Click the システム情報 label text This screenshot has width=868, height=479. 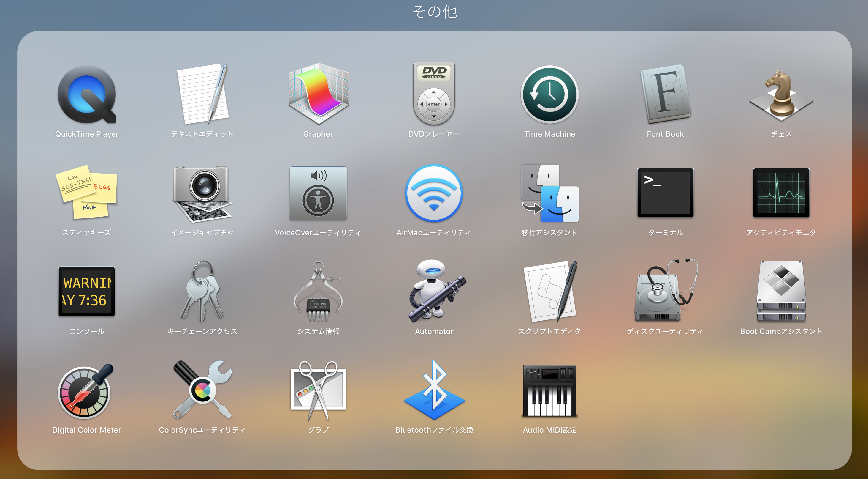click(319, 331)
